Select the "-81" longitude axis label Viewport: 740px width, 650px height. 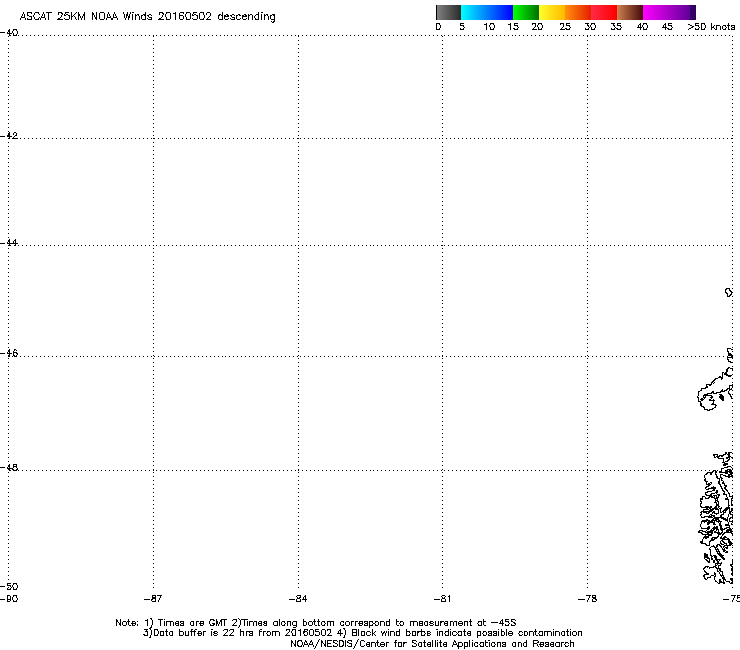442,599
